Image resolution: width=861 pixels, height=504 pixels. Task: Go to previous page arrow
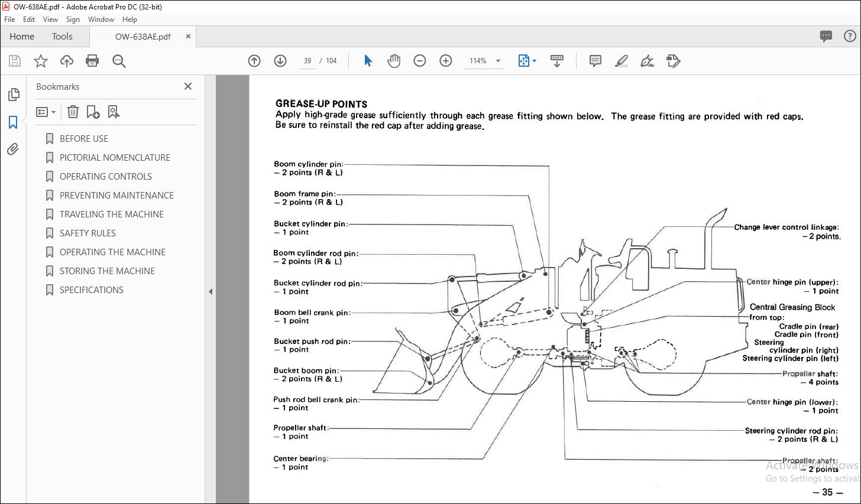(x=254, y=61)
